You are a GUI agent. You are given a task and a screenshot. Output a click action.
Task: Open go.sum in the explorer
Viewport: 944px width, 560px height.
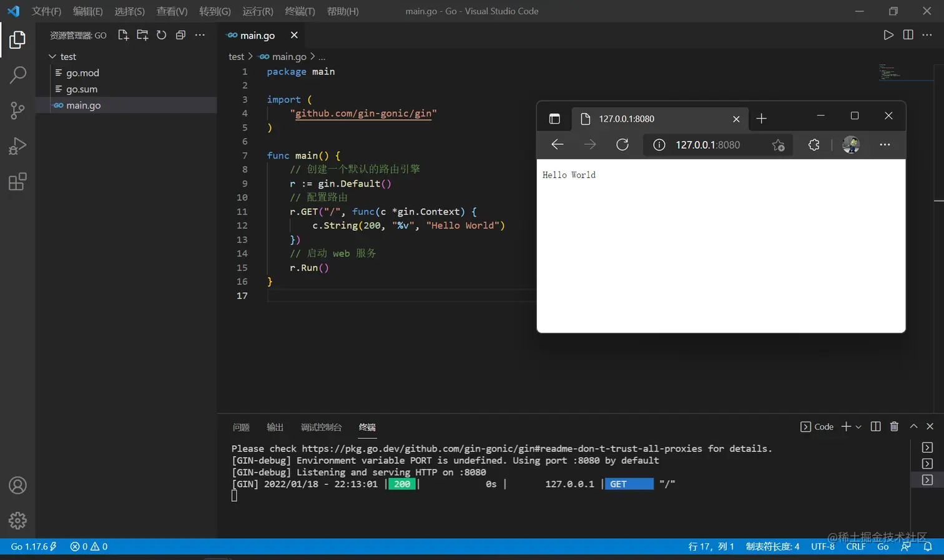click(x=126, y=89)
